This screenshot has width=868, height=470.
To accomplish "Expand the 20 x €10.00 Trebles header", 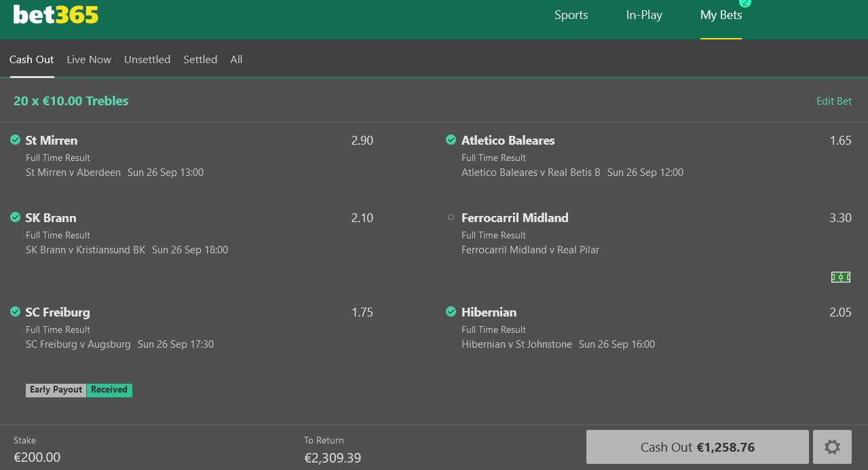I will coord(71,101).
